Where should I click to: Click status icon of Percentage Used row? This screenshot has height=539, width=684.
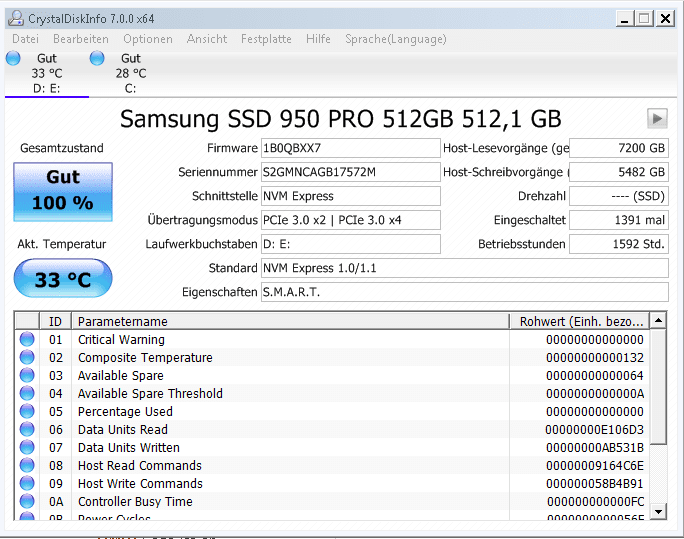coord(27,411)
